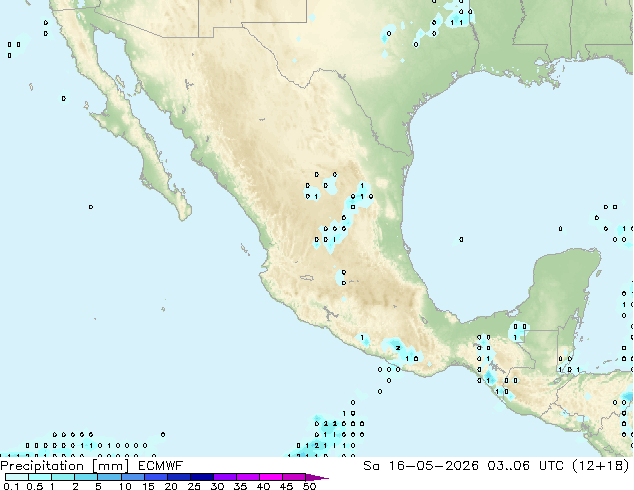Image resolution: width=634 pixels, height=490 pixels.
Task: Click the 'ECMWF' model label
Action: point(161,466)
